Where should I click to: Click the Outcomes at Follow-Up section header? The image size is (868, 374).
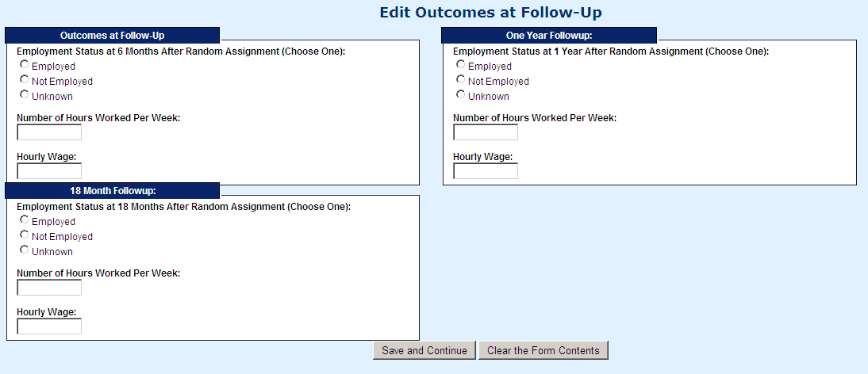coord(112,36)
